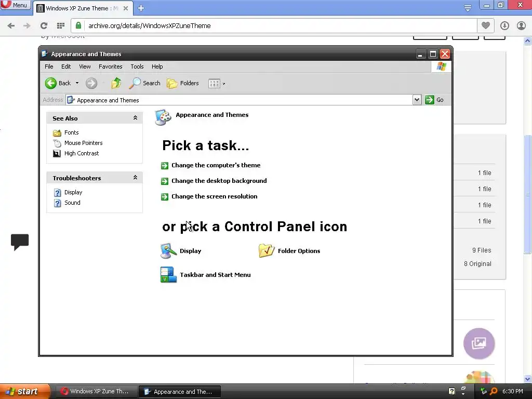Open the Display troubleshooter
532x399 pixels.
point(73,192)
